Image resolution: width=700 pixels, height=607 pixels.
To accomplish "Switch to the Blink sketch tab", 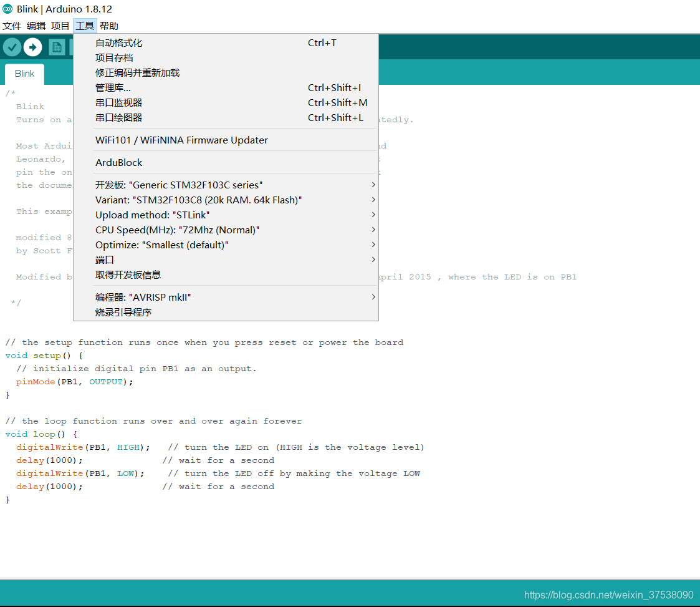I will tap(24, 74).
